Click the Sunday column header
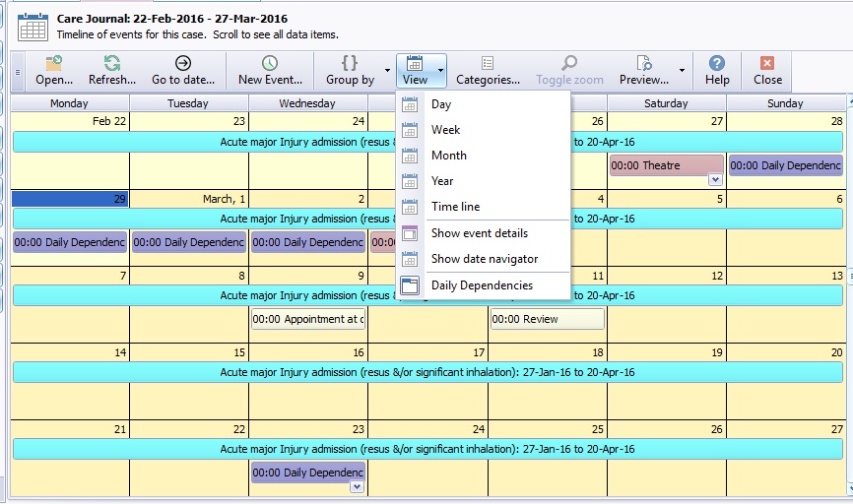The height and width of the screenshot is (504, 853). click(785, 102)
